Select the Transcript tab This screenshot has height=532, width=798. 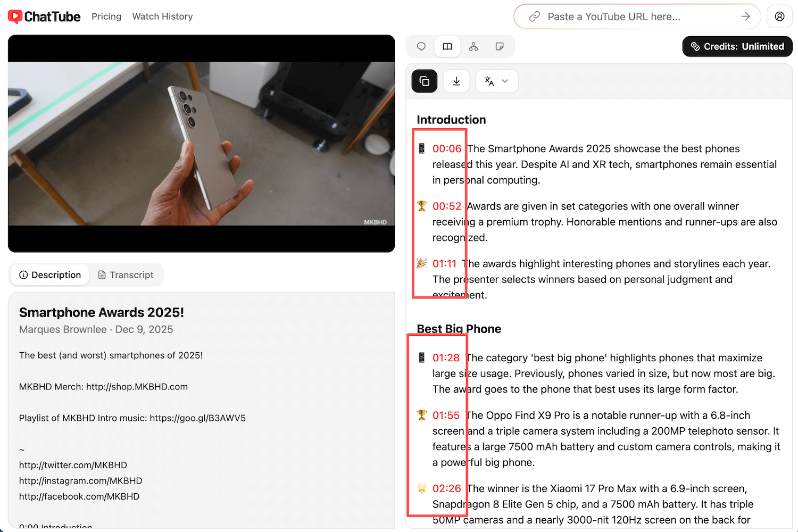click(126, 275)
